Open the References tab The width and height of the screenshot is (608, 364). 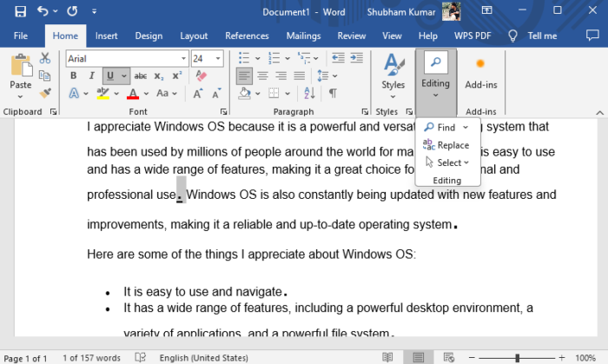[247, 36]
